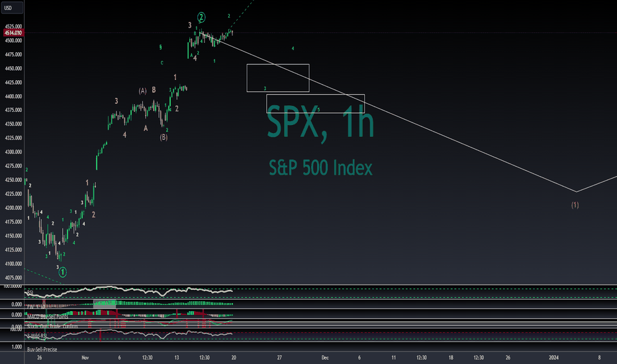Click the Dec date axis label

pyautogui.click(x=325, y=357)
